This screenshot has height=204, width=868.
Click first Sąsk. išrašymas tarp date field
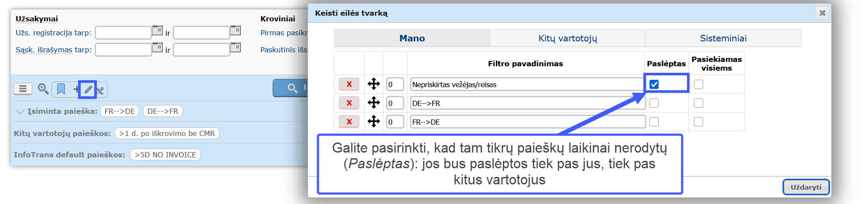pos(123,50)
